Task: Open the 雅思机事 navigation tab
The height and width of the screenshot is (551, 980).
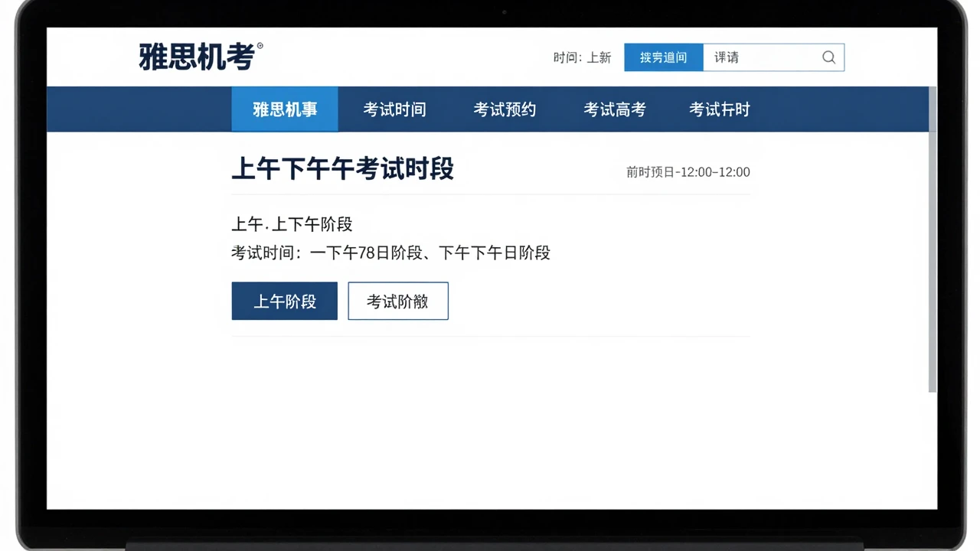Action: point(285,109)
